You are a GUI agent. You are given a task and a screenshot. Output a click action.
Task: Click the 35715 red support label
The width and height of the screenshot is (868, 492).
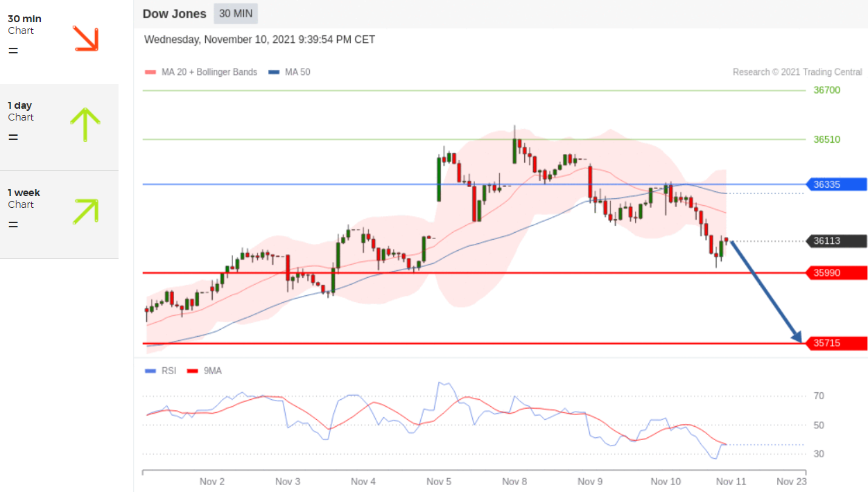[x=837, y=343]
